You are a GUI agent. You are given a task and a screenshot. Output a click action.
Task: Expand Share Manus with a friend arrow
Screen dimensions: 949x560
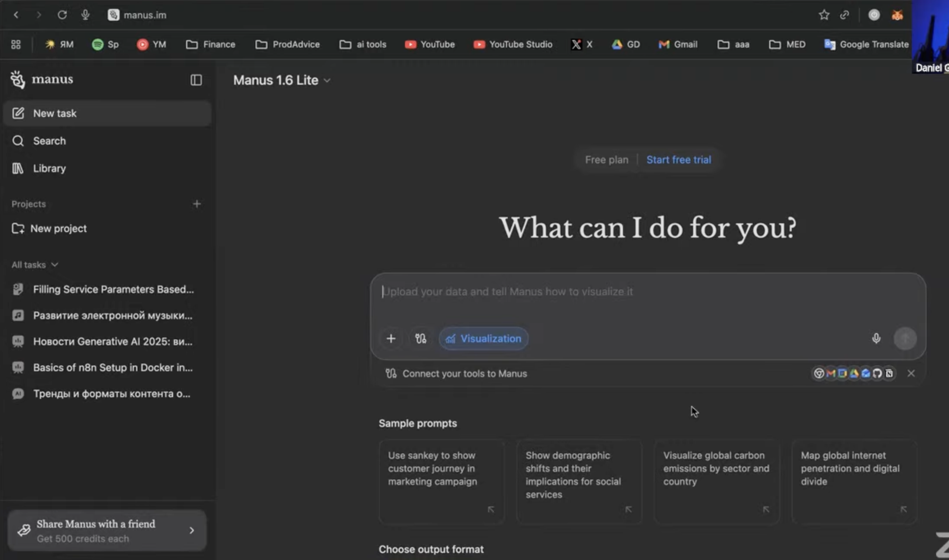[192, 530]
